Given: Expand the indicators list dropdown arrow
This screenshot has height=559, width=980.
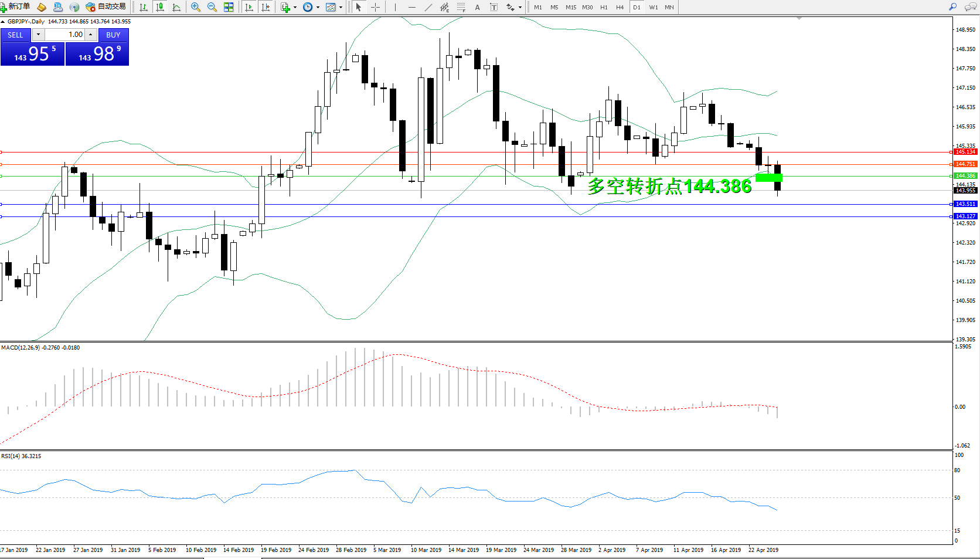Looking at the screenshot, I should click(x=295, y=8).
